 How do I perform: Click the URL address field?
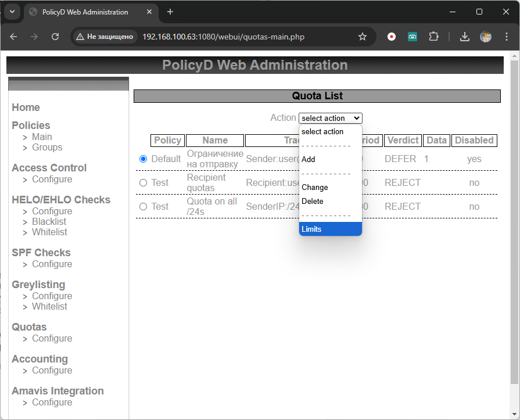(x=223, y=37)
